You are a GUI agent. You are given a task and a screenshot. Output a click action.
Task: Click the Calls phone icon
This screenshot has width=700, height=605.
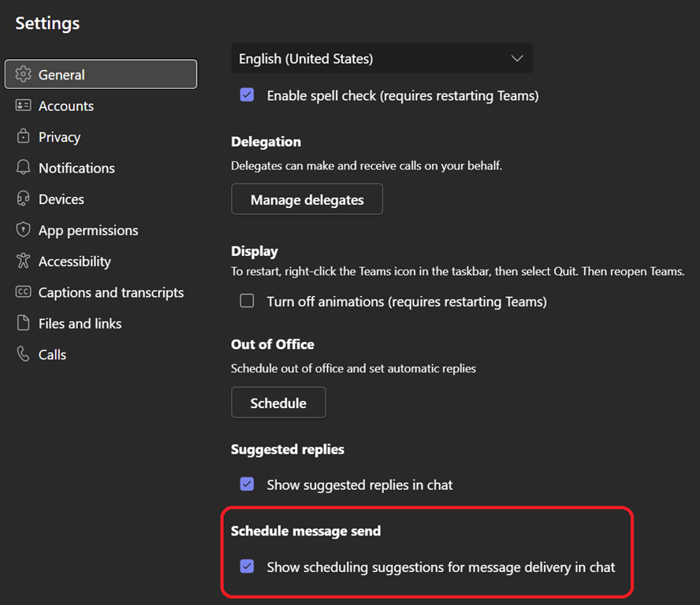pos(24,354)
